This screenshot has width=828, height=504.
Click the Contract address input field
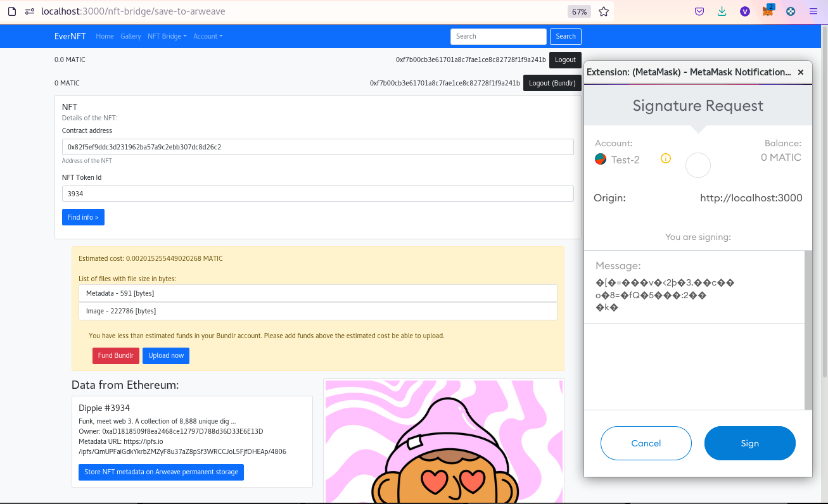[318, 147]
